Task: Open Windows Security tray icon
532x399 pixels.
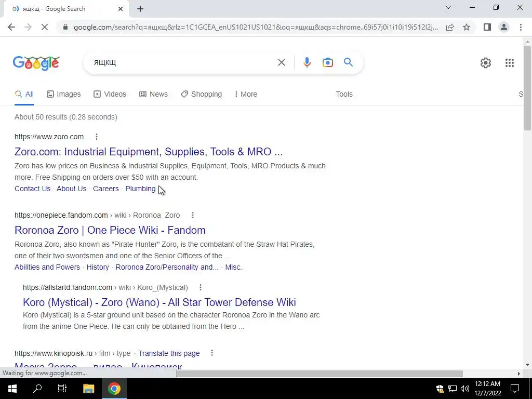Action: click(440, 389)
